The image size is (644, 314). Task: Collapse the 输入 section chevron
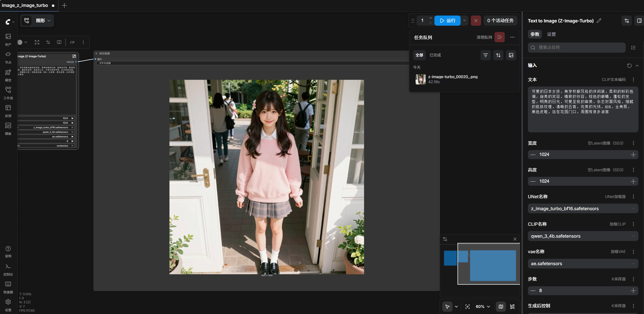(x=637, y=66)
